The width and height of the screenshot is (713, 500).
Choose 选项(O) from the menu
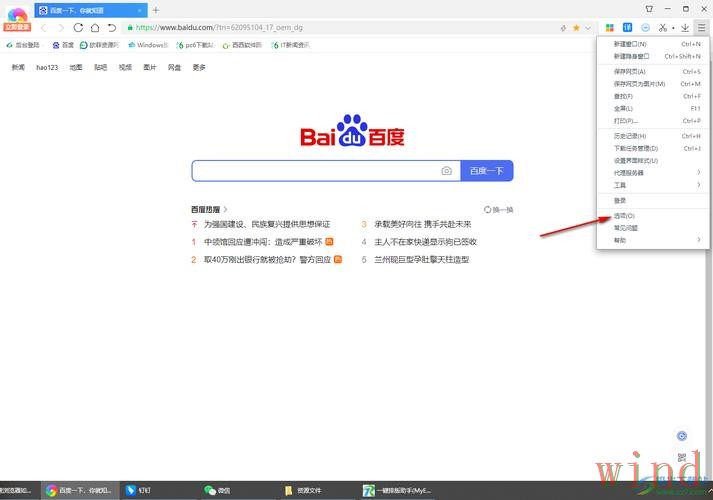653,216
